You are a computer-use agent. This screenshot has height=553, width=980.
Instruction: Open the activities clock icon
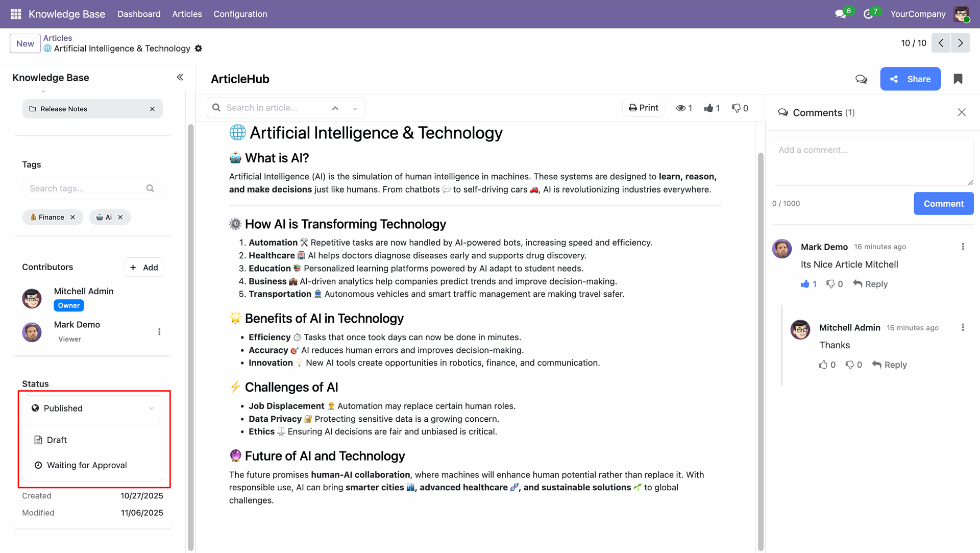coord(868,14)
